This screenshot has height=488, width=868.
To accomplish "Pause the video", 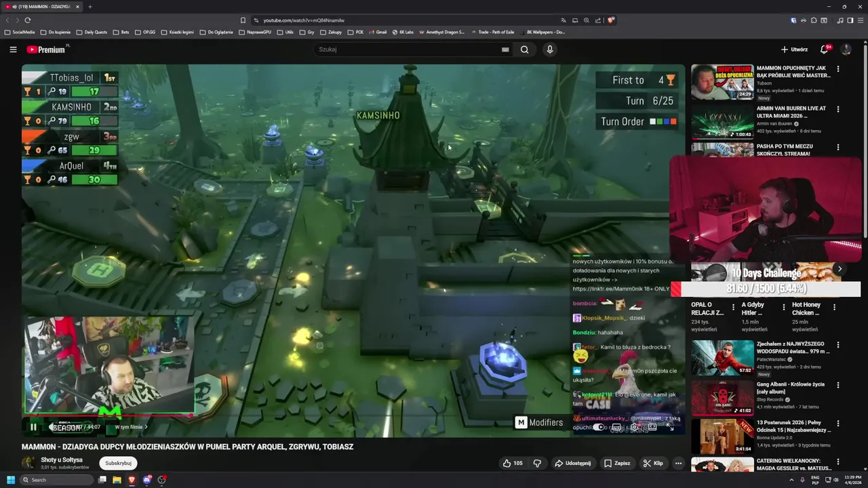I will click(33, 427).
